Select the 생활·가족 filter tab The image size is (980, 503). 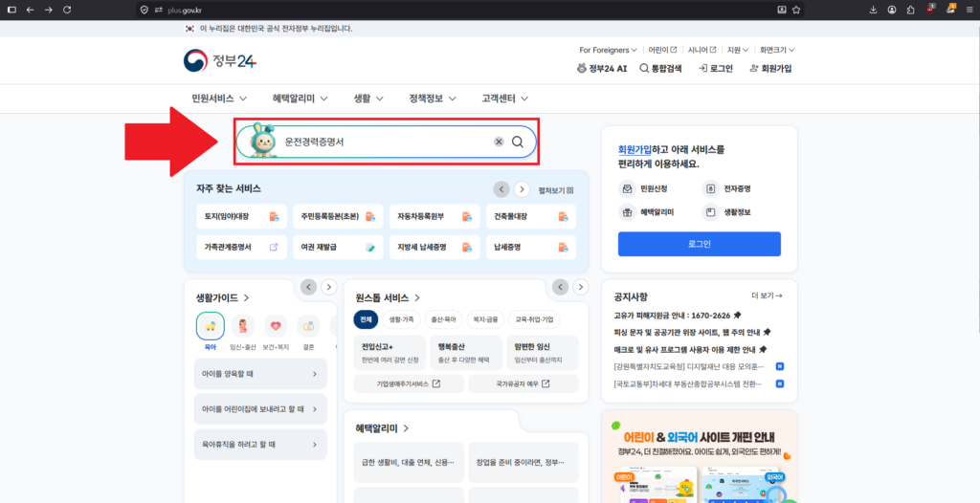coord(401,319)
